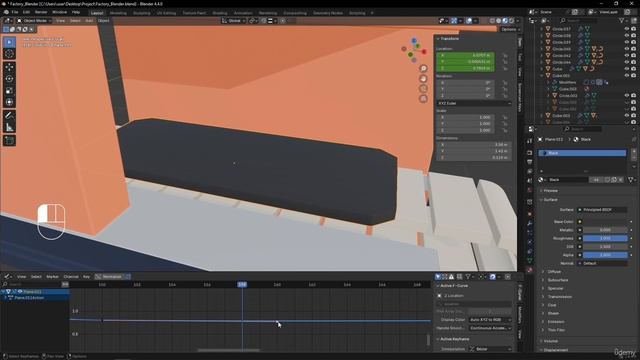Click the add material slot plus button
Viewport: 640px width, 360px height.
(x=634, y=151)
